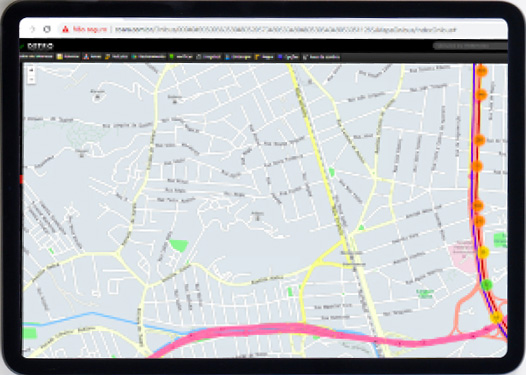
Task: Reload the page using browser refresh icon
Action: click(47, 29)
